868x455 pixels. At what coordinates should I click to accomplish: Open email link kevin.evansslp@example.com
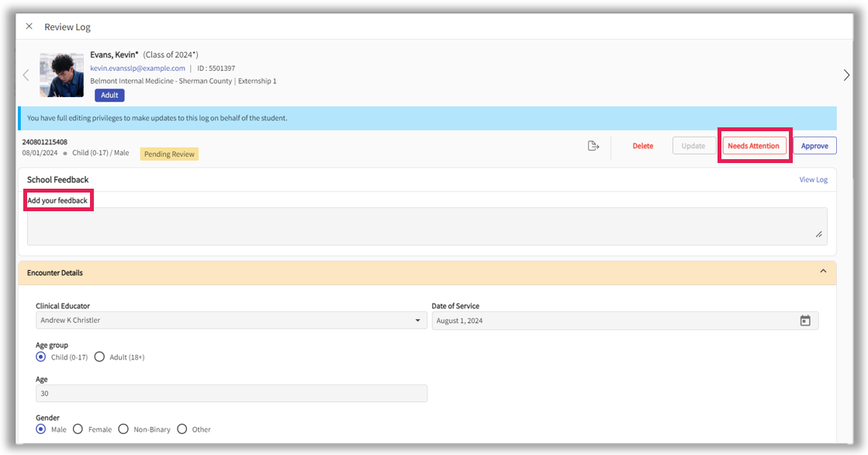tap(138, 68)
